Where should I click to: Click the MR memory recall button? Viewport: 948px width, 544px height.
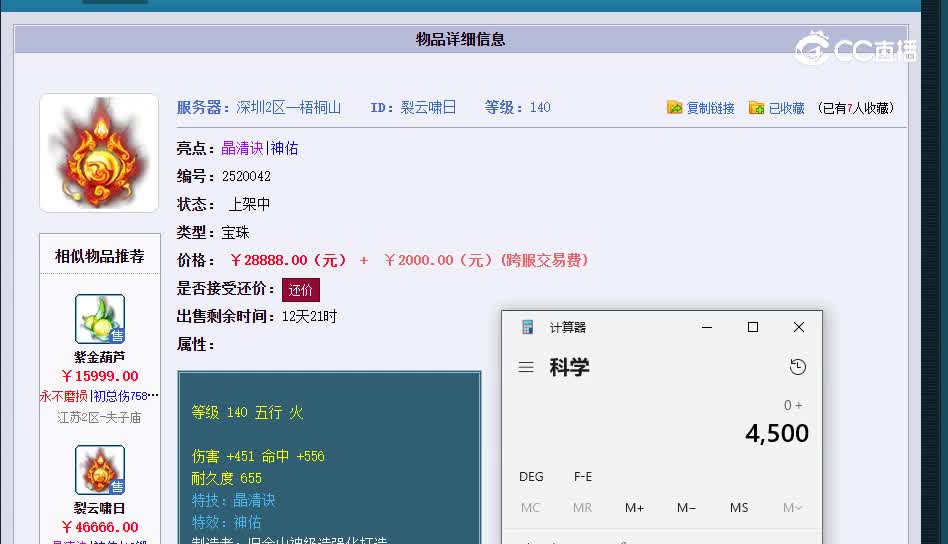click(582, 508)
